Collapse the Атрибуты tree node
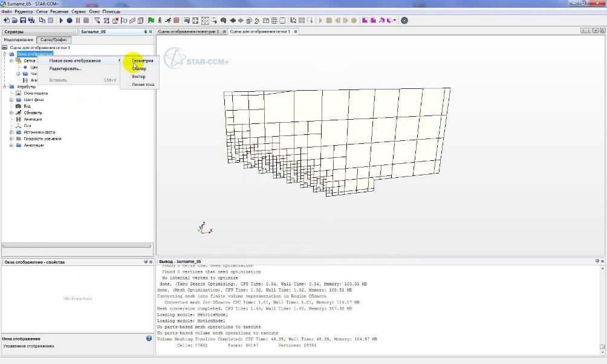The width and height of the screenshot is (607, 364). point(4,86)
